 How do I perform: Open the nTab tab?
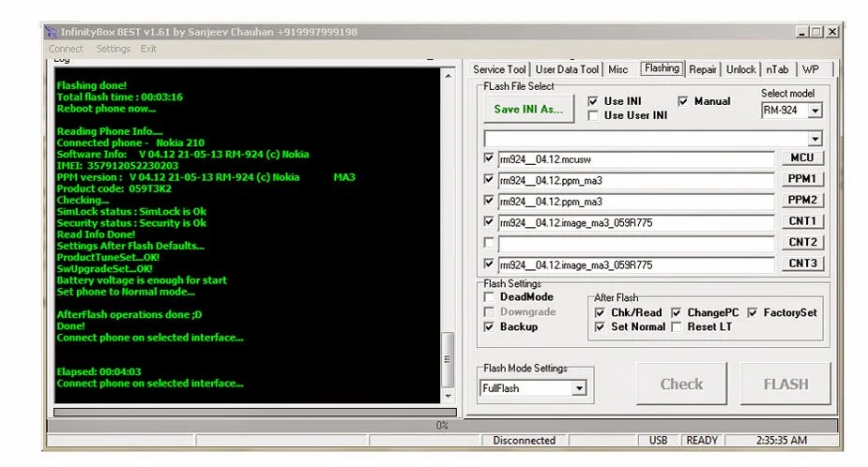(x=777, y=69)
